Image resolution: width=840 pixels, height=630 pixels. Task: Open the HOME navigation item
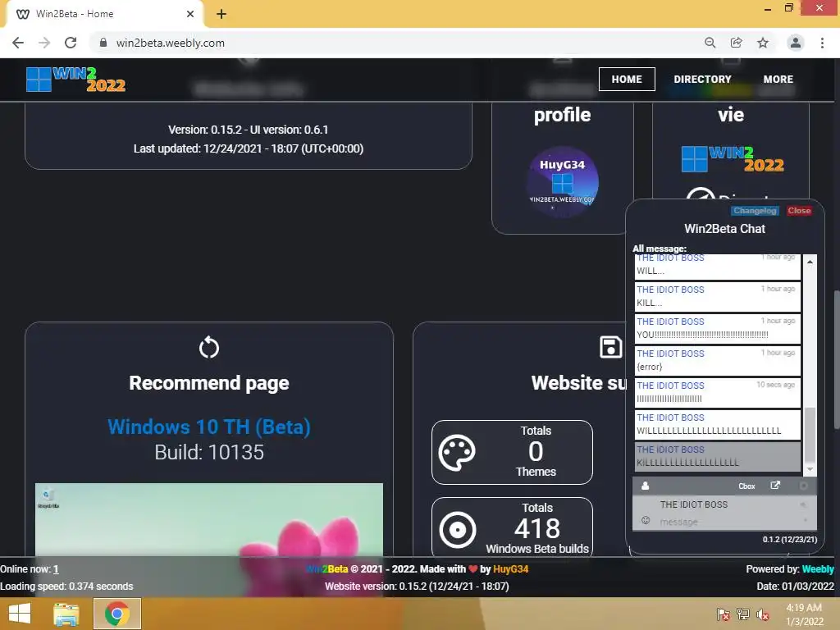pyautogui.click(x=627, y=80)
